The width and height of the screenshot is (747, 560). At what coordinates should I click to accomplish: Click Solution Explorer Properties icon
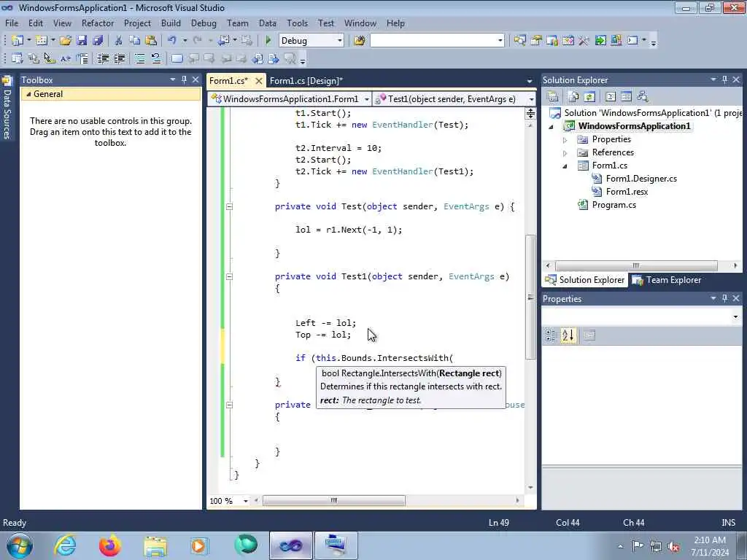[x=553, y=97]
